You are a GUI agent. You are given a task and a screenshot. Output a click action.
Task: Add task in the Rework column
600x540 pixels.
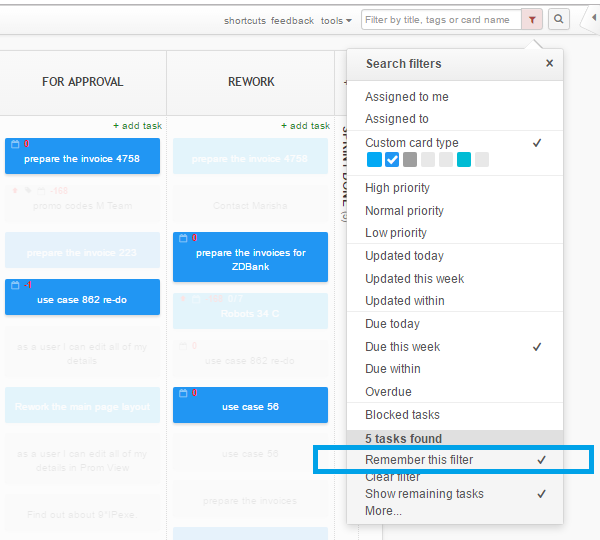tap(305, 126)
